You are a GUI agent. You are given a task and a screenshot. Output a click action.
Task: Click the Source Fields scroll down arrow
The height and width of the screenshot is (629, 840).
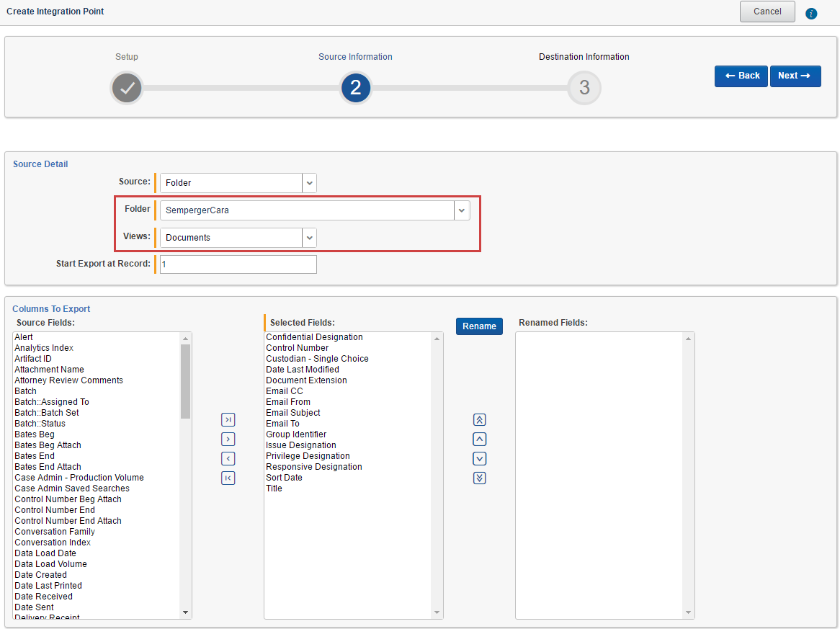[x=185, y=612]
